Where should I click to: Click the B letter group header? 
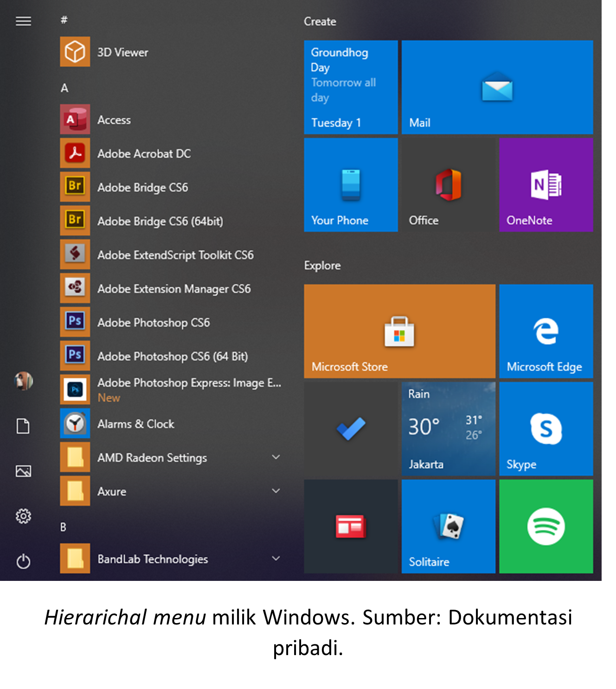point(64,527)
